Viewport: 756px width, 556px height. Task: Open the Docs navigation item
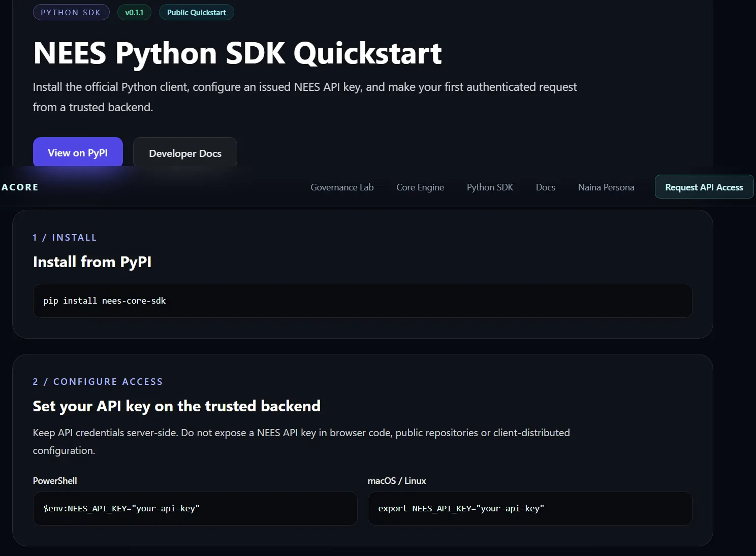546,187
